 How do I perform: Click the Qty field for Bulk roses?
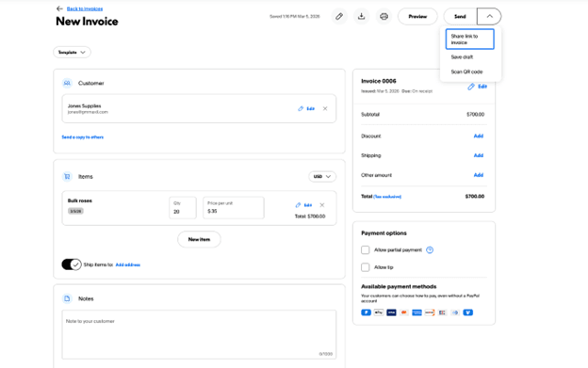pyautogui.click(x=183, y=208)
